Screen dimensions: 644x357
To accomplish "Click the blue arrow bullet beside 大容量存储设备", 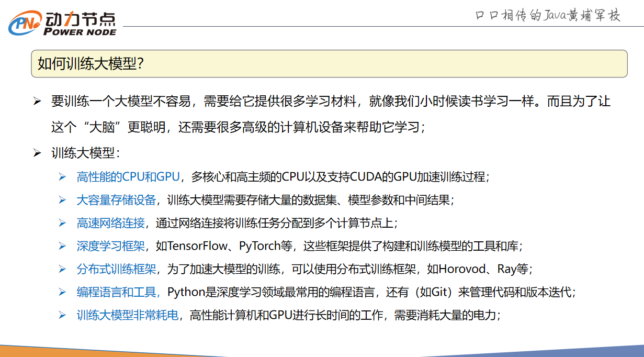I will 62,199.
